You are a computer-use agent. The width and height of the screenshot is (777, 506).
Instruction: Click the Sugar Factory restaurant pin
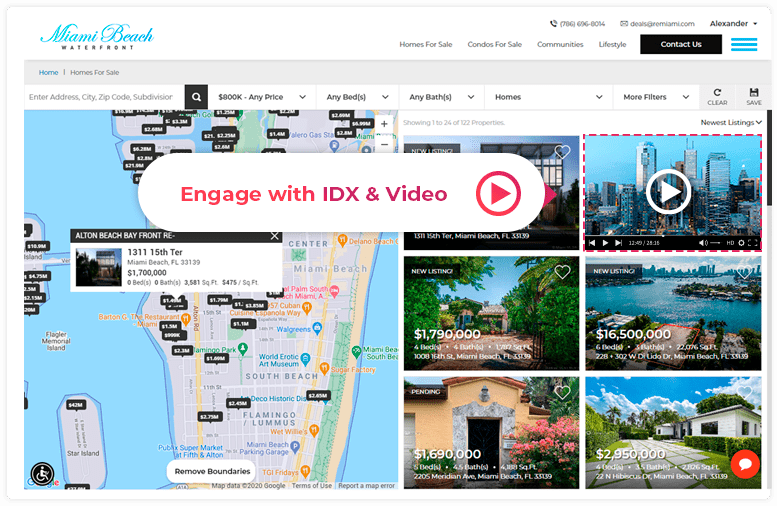324,368
